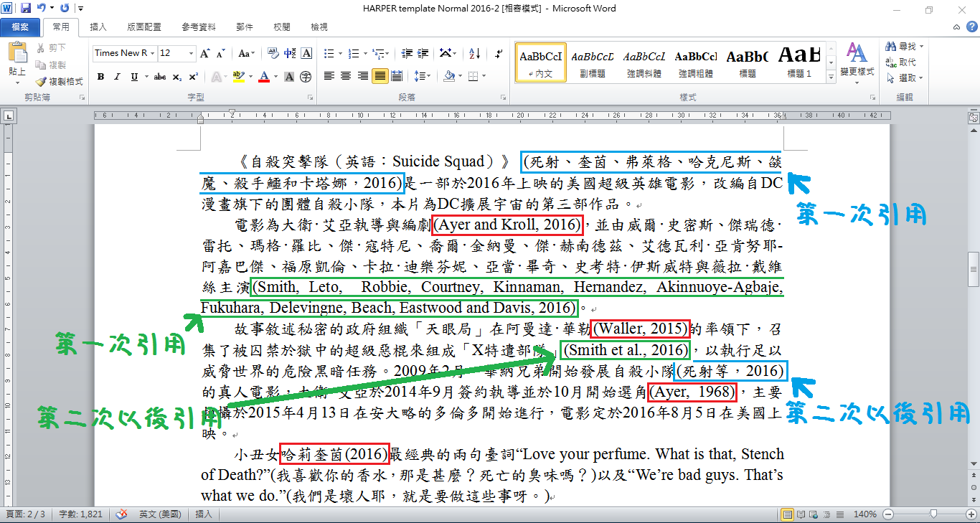Switch to the Insert (插入) tab
Image resolution: width=980 pixels, height=523 pixels.
98,27
